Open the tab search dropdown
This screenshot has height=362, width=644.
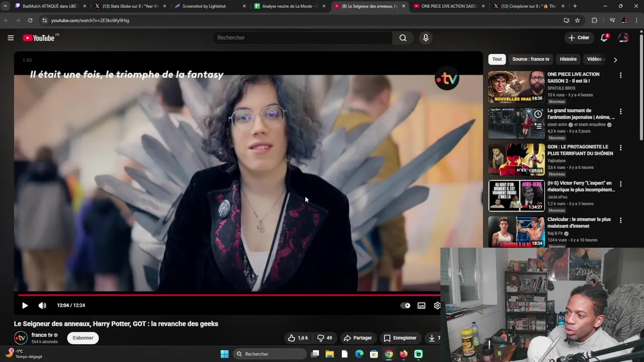[5, 6]
